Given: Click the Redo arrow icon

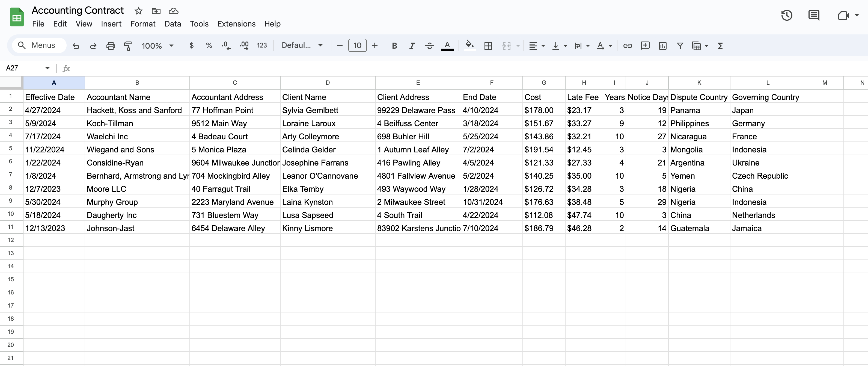Looking at the screenshot, I should tap(93, 46).
